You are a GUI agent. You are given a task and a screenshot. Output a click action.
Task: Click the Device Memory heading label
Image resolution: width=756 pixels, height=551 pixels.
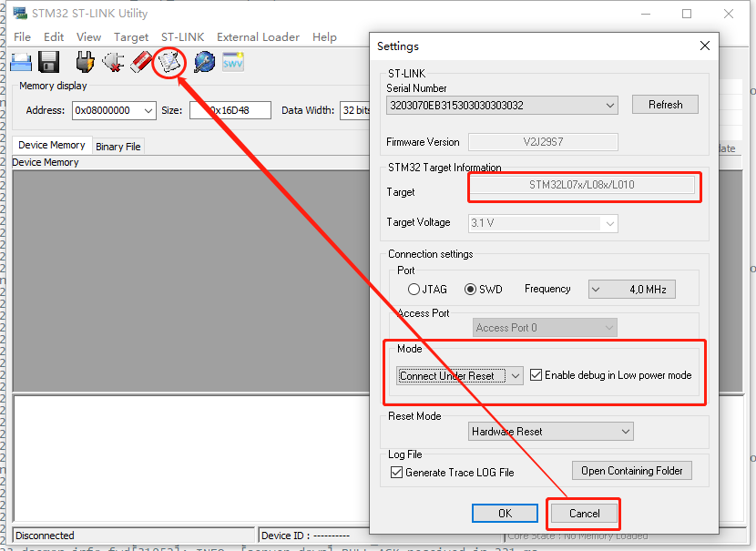[x=46, y=162]
